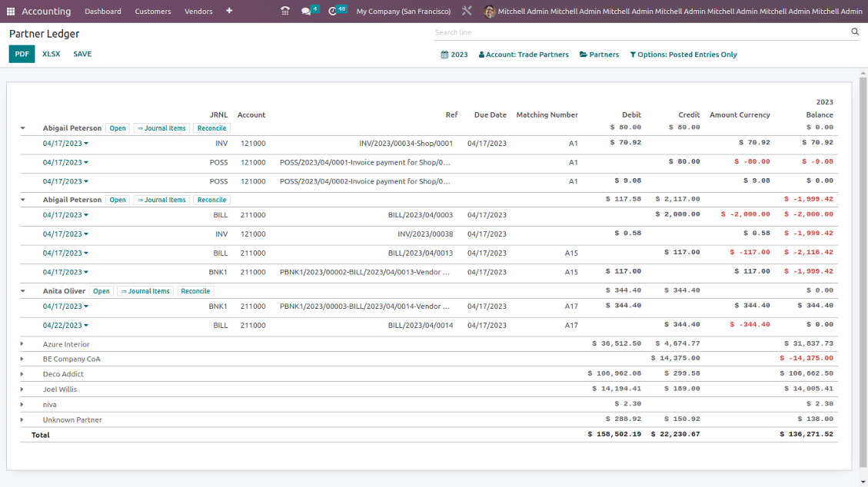868x487 pixels.
Task: Expand BE Company CoA row
Action: (x=22, y=359)
